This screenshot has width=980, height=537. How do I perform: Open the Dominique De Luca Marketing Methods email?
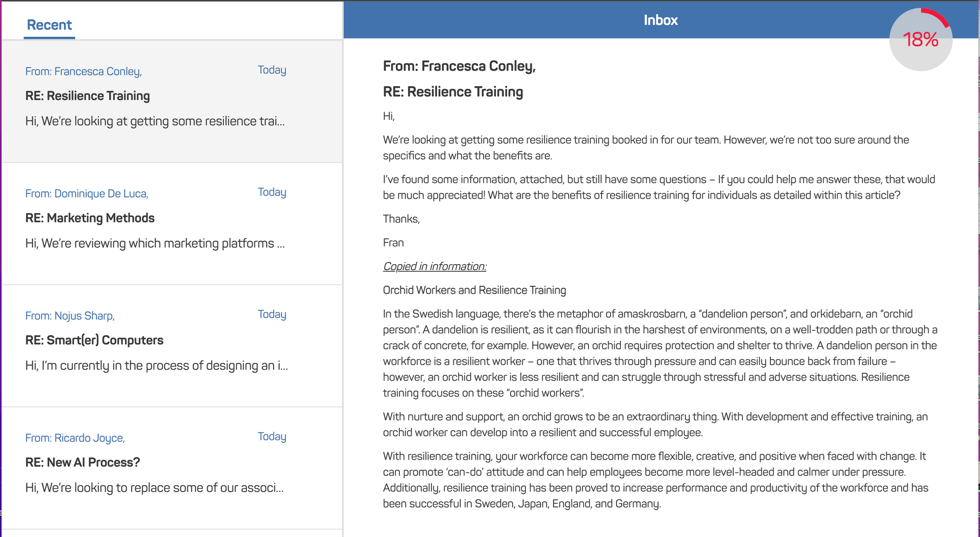pos(172,224)
